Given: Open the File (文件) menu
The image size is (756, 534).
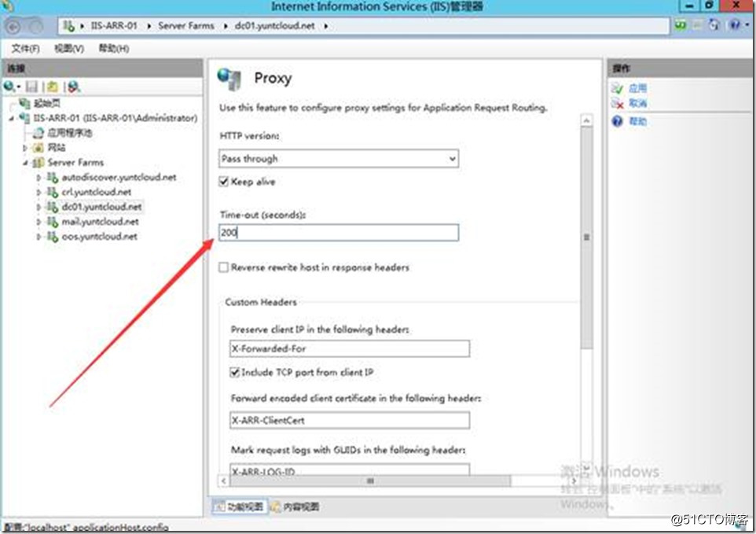Looking at the screenshot, I should (x=25, y=48).
